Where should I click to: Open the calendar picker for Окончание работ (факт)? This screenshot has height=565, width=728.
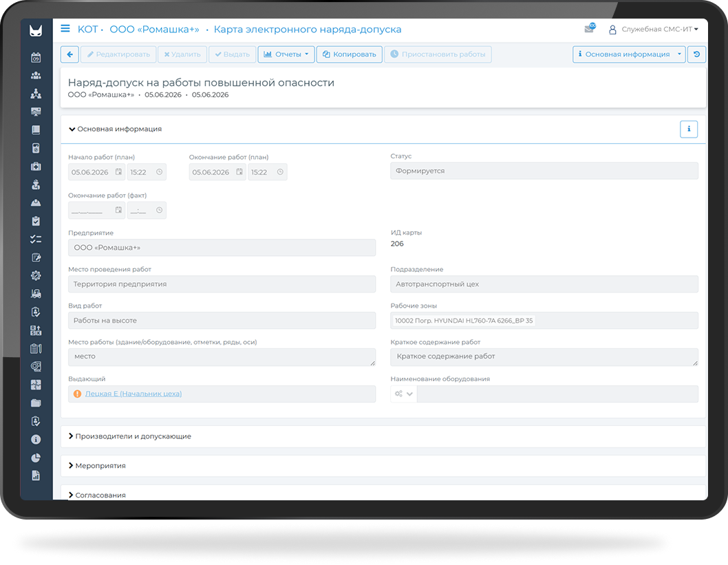click(118, 211)
